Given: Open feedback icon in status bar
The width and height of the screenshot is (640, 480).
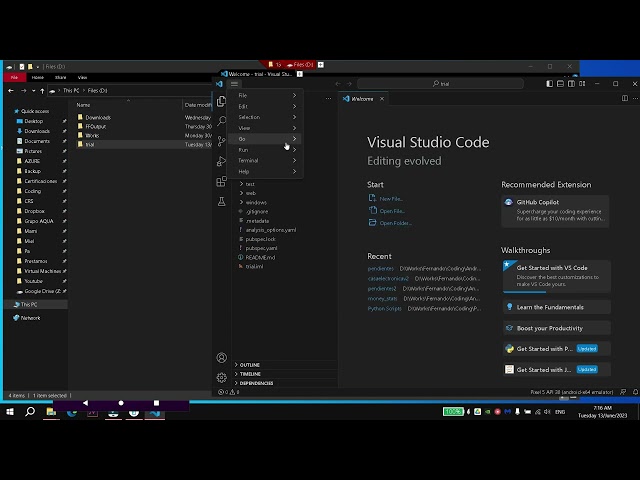Looking at the screenshot, I should (623, 392).
